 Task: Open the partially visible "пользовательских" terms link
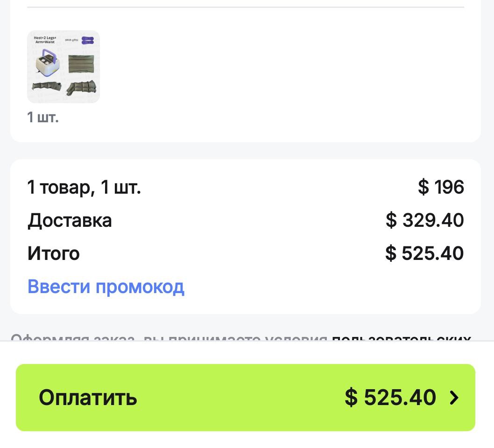402,338
